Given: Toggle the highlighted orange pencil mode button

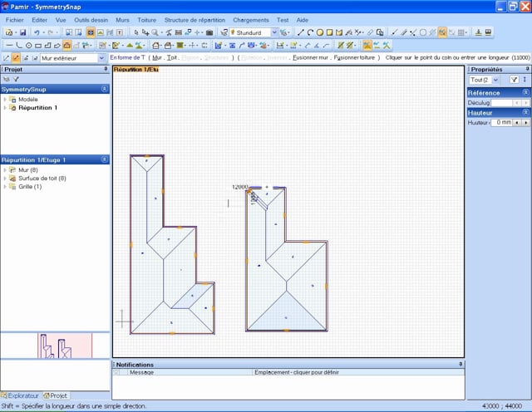Looking at the screenshot, I should coord(16,58).
